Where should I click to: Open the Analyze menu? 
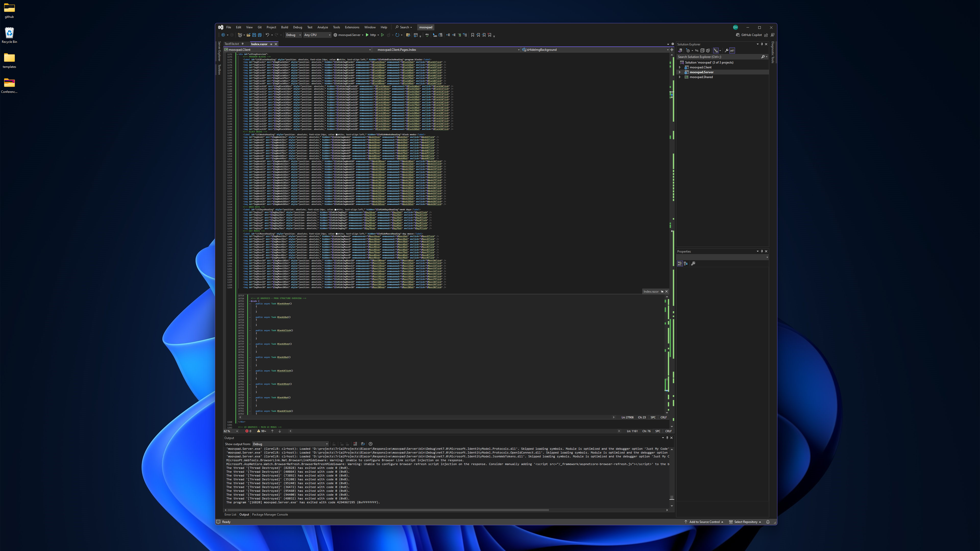click(x=323, y=27)
